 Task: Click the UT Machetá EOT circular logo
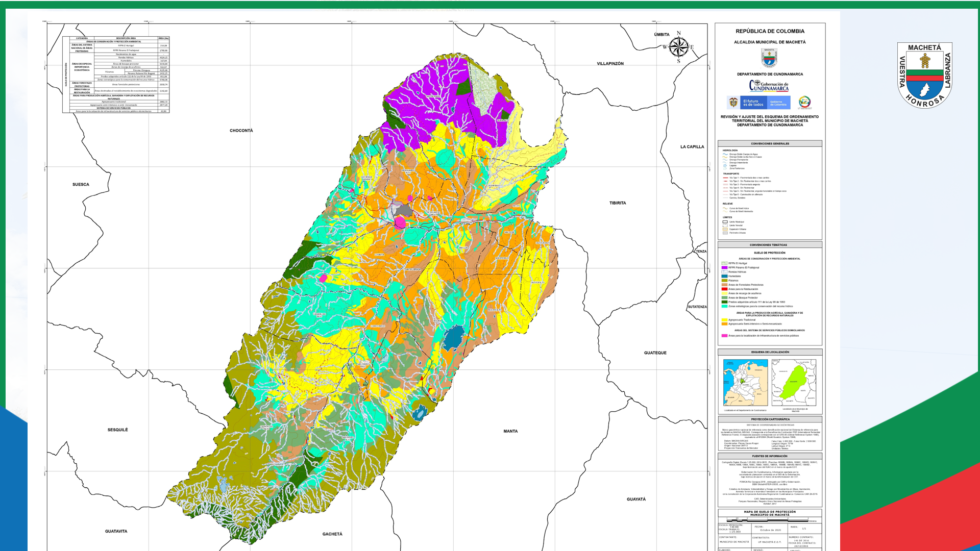[x=804, y=102]
